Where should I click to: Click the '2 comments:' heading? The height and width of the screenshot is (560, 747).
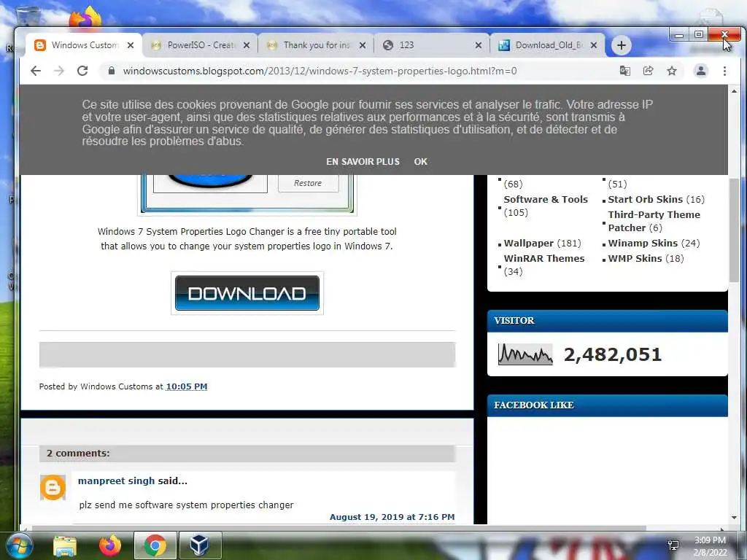click(78, 454)
